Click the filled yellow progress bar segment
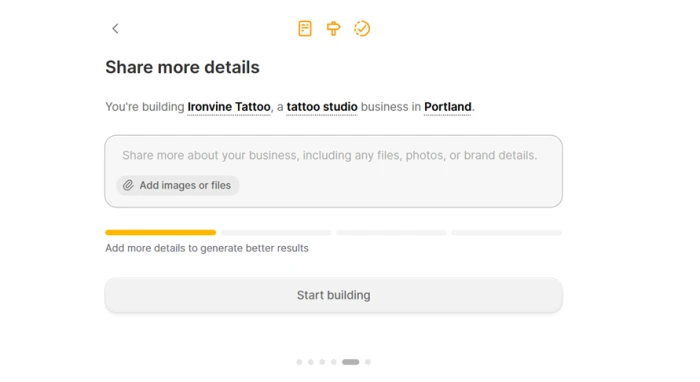The height and width of the screenshot is (382, 700). coord(161,233)
